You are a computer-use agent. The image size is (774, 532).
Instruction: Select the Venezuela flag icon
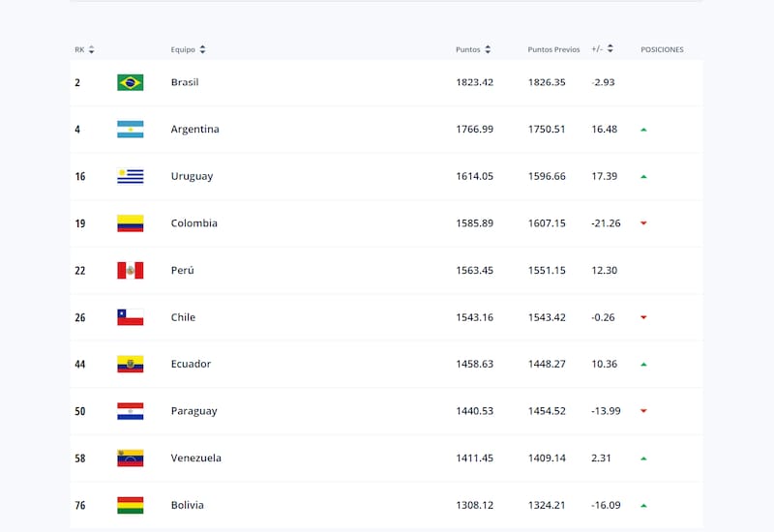pyautogui.click(x=130, y=458)
